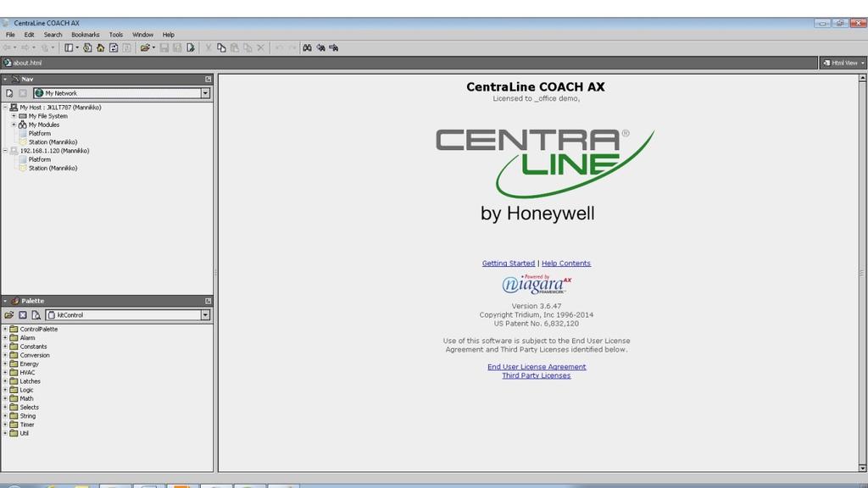Expand the HVAC folder
The height and width of the screenshot is (488, 868).
[6, 373]
